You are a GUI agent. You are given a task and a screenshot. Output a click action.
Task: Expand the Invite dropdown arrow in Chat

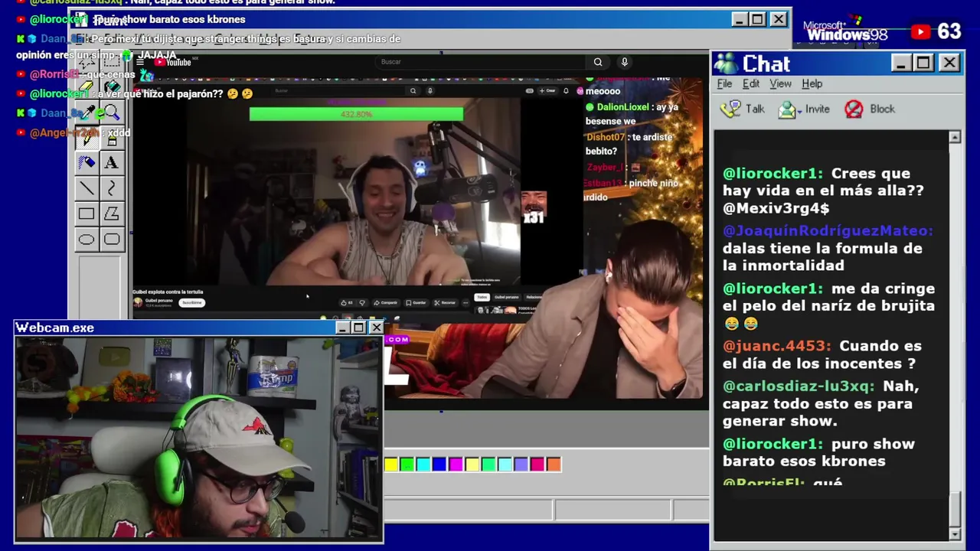click(x=799, y=110)
